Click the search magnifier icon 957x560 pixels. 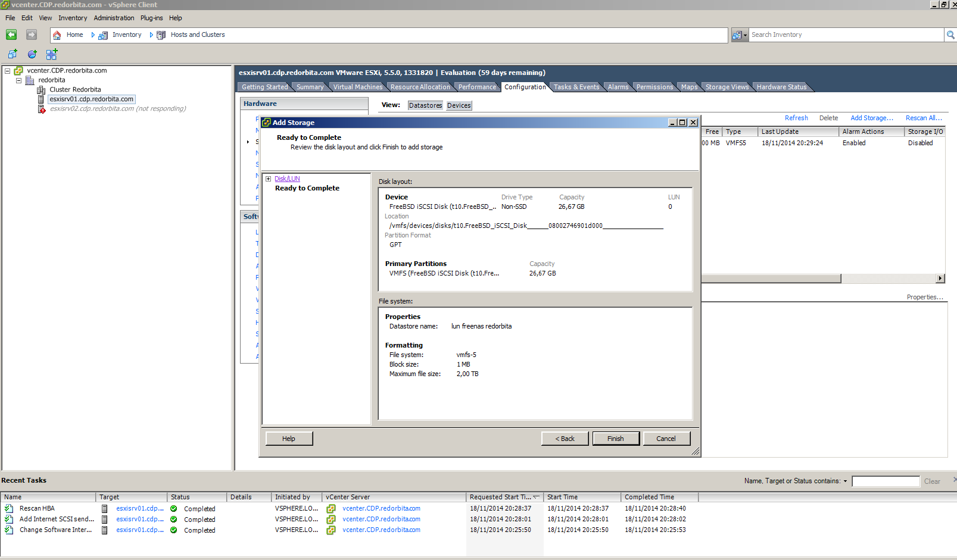click(950, 35)
